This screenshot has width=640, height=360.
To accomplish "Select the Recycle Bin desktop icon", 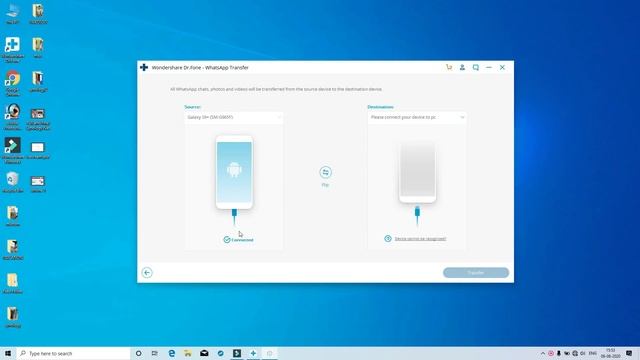I will click(x=13, y=182).
